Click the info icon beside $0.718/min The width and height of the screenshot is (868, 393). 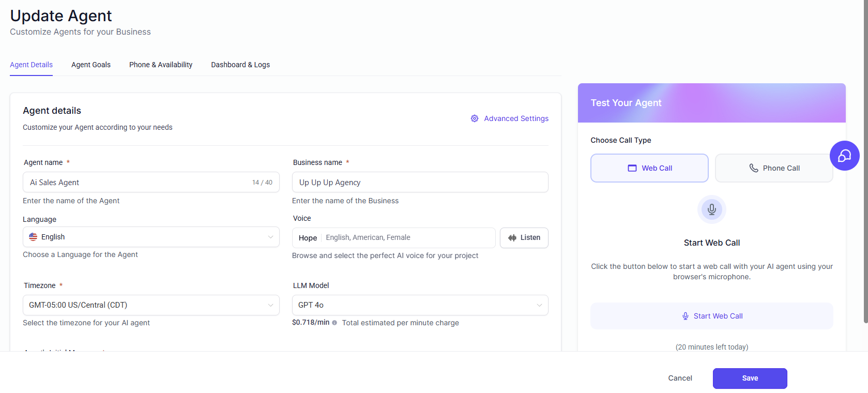click(334, 323)
